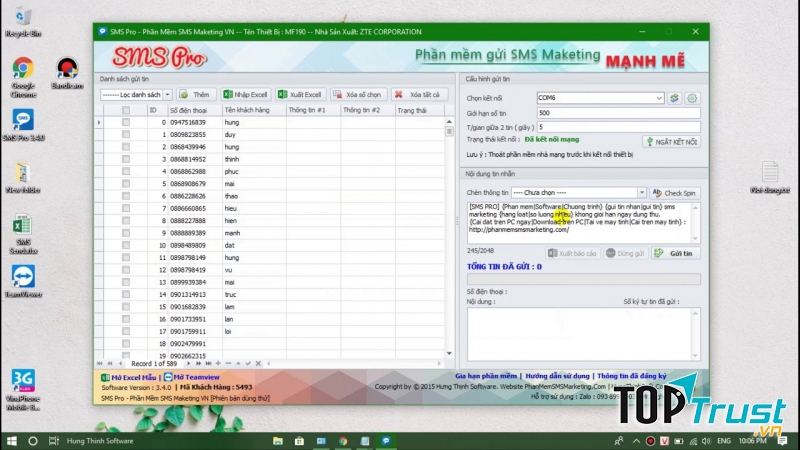800x450 pixels.
Task: Open the Recycle Bin desktop icon
Action: pos(22,23)
